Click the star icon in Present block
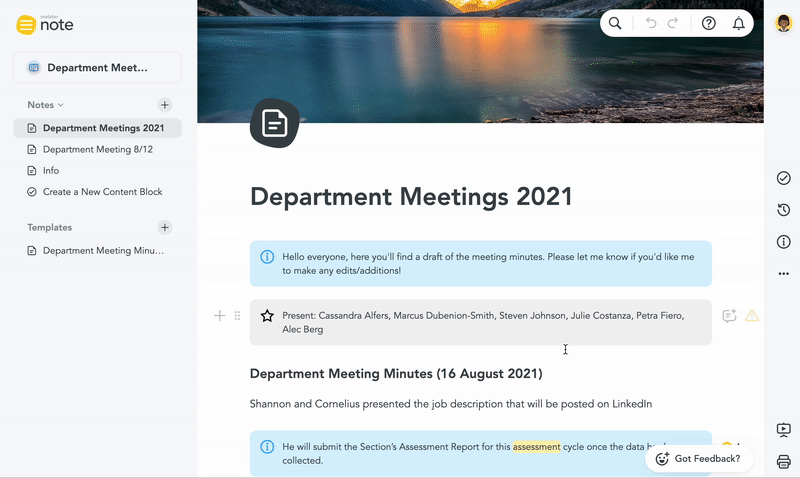This screenshot has width=800, height=478. (x=267, y=316)
